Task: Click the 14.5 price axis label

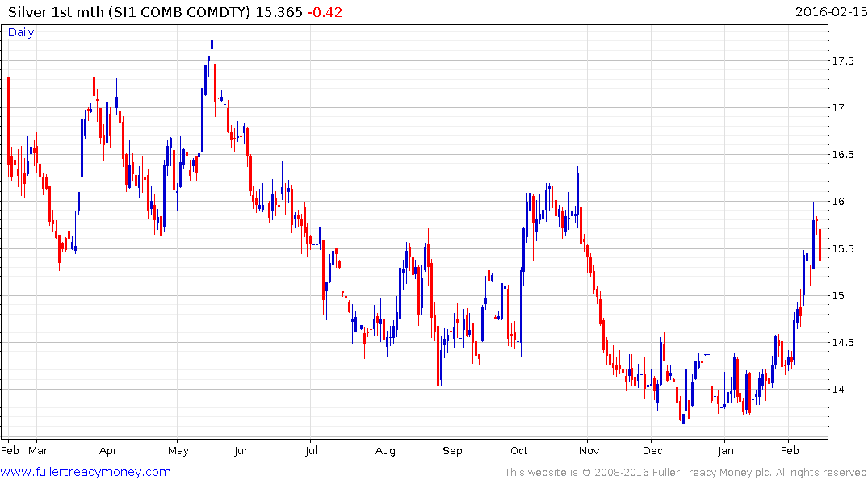Action: pyautogui.click(x=843, y=343)
